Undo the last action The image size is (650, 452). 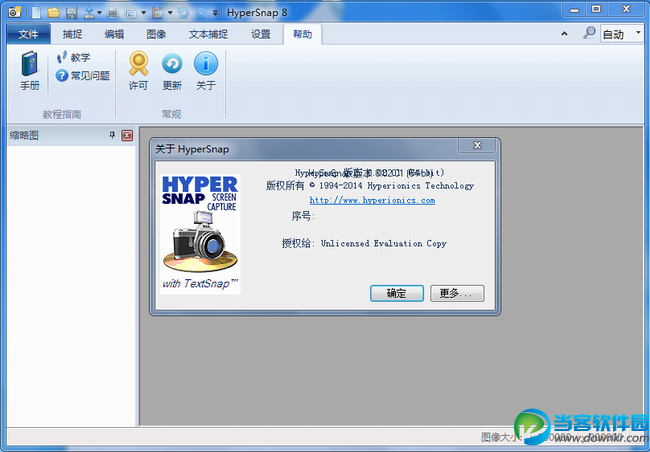(x=183, y=13)
